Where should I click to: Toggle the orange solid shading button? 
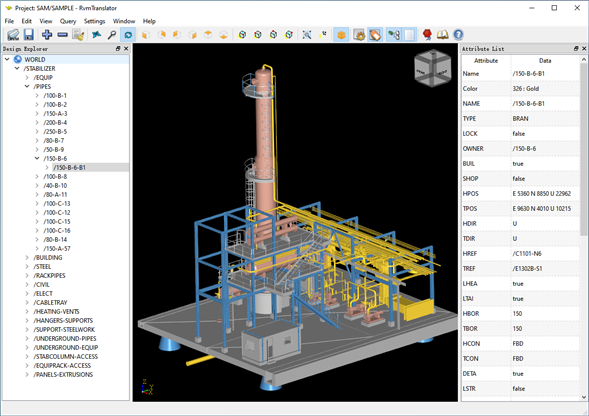(x=341, y=35)
